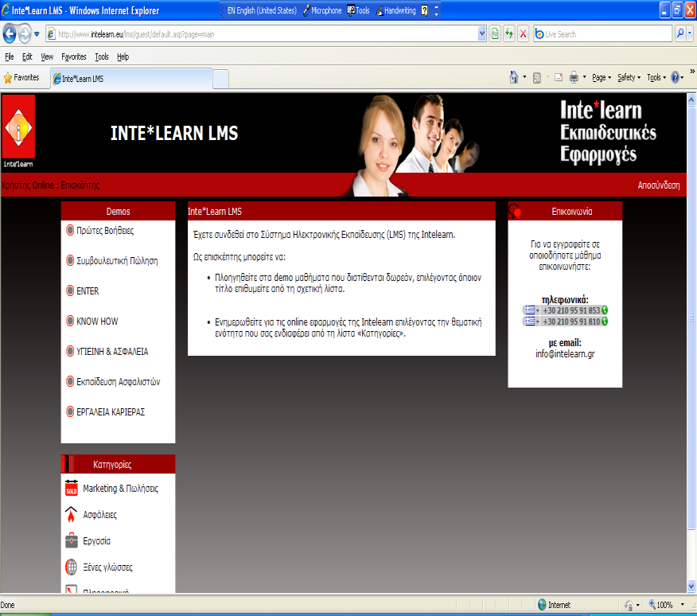Open the Safety dropdown menu
The image size is (697, 616).
pos(629,77)
